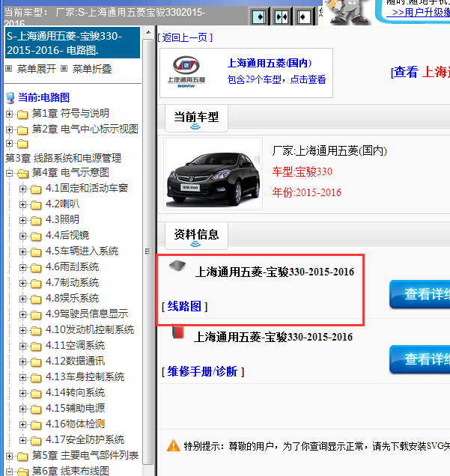Click the 当前:电路图 computer icon

tap(10, 98)
